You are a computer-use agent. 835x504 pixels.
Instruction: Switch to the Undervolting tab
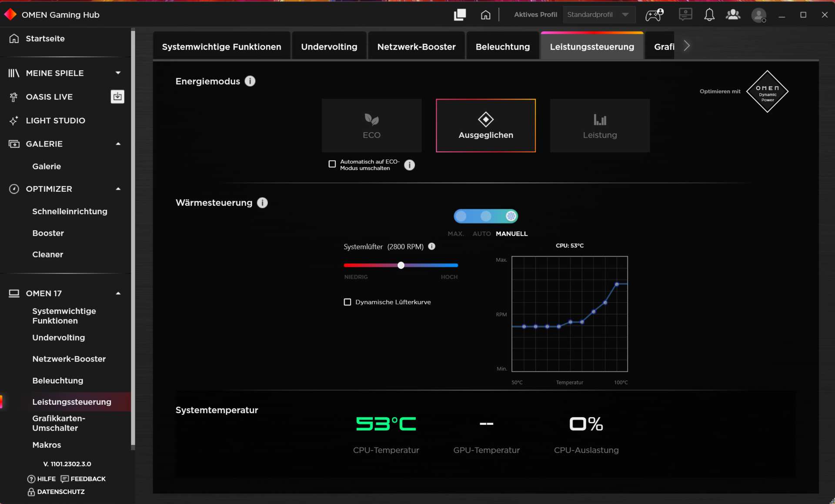pos(329,47)
